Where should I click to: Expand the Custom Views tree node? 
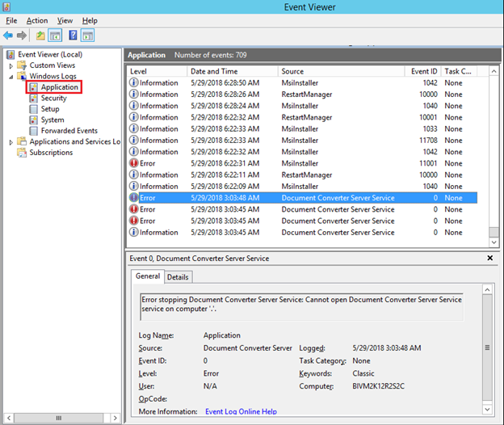click(11, 66)
